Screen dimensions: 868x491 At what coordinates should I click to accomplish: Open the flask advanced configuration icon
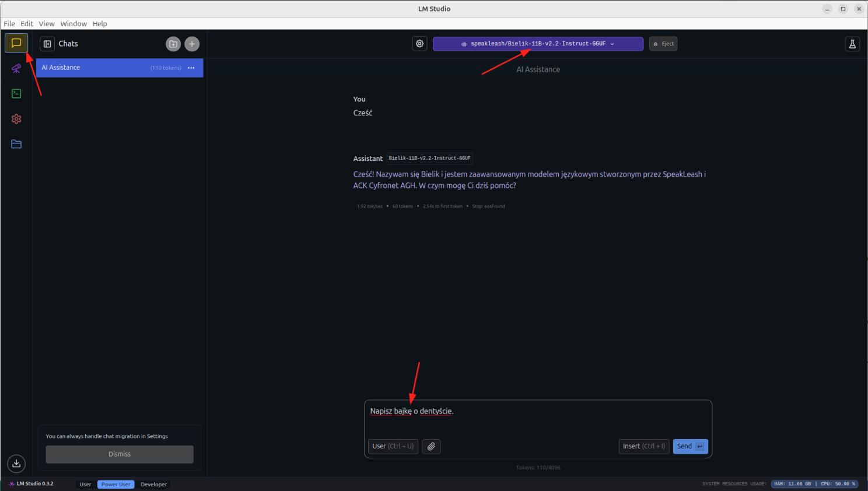852,44
